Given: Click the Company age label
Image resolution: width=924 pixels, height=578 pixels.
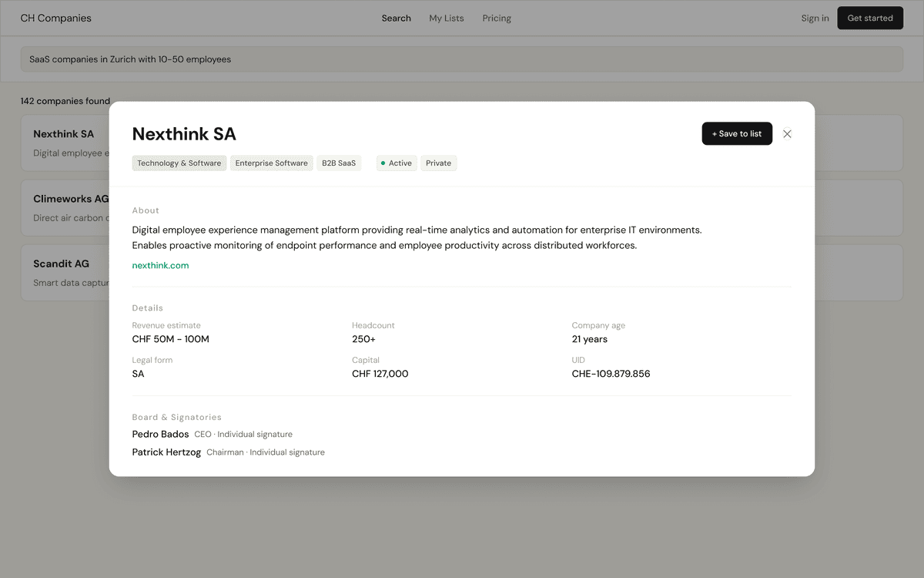Looking at the screenshot, I should 599,325.
